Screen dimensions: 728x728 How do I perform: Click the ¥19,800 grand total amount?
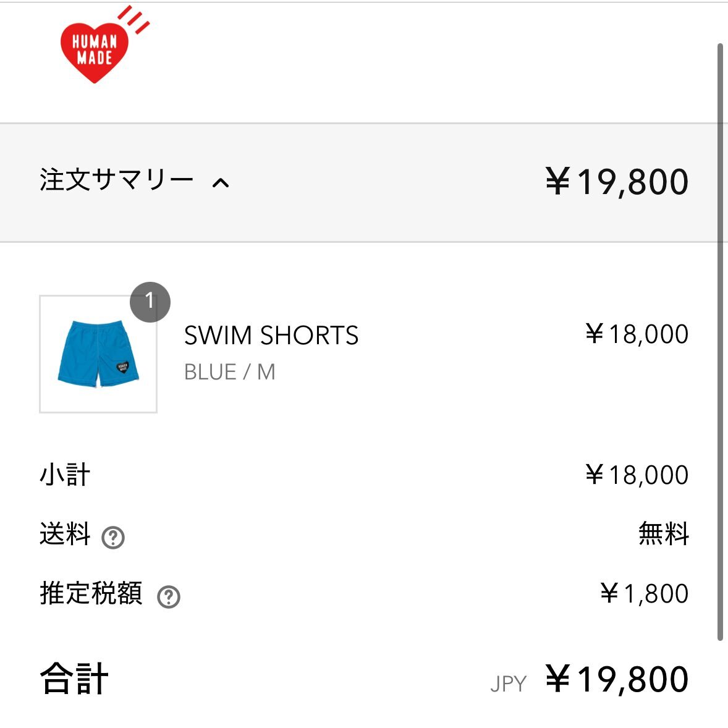click(x=617, y=679)
